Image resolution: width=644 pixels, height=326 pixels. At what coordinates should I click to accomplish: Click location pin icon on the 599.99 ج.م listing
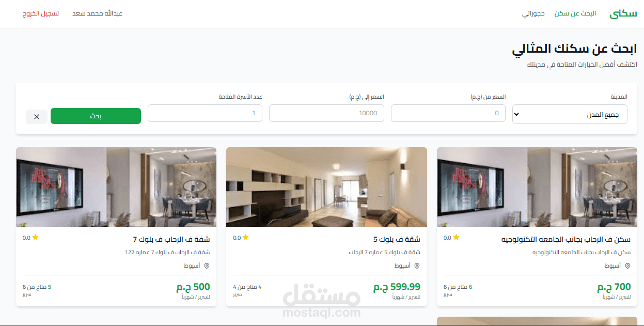coord(417,266)
